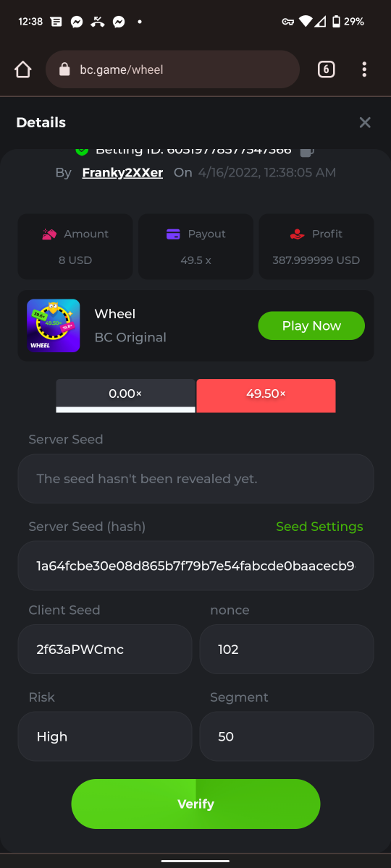This screenshot has width=391, height=868.
Task: Click the Server Seed hash field
Action: [x=195, y=566]
